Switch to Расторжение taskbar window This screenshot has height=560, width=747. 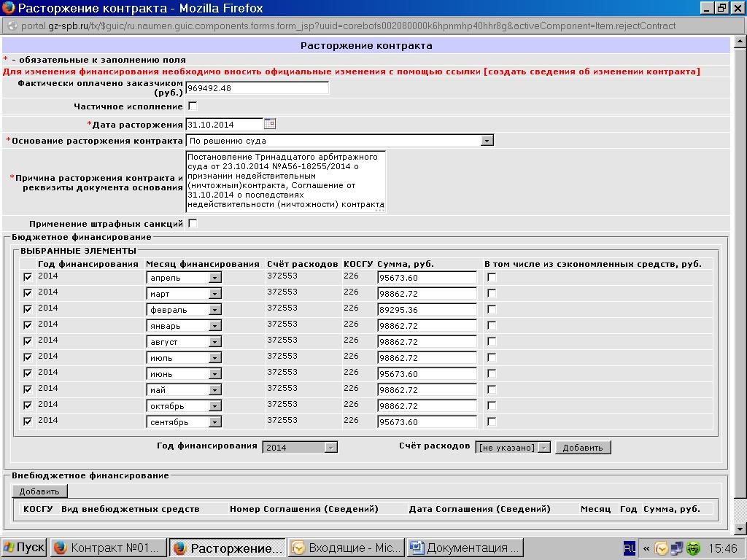228,548
